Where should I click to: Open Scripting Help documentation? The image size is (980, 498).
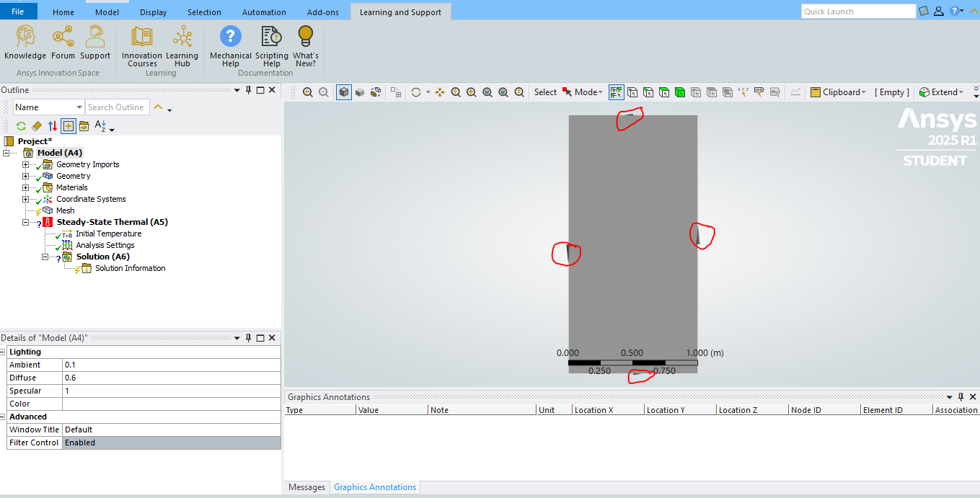(272, 46)
